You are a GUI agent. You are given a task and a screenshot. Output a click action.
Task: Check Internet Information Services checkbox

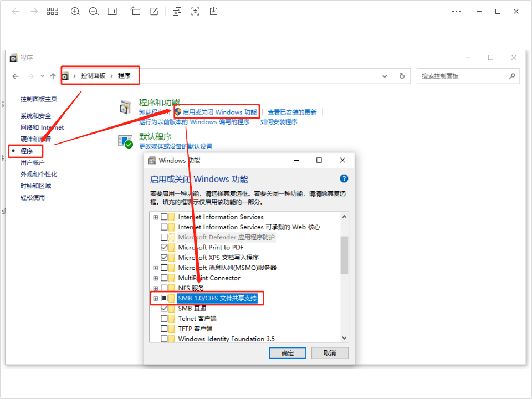164,217
